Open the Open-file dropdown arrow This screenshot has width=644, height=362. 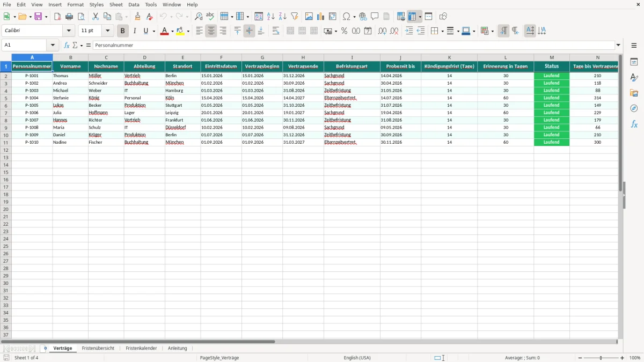click(x=30, y=17)
